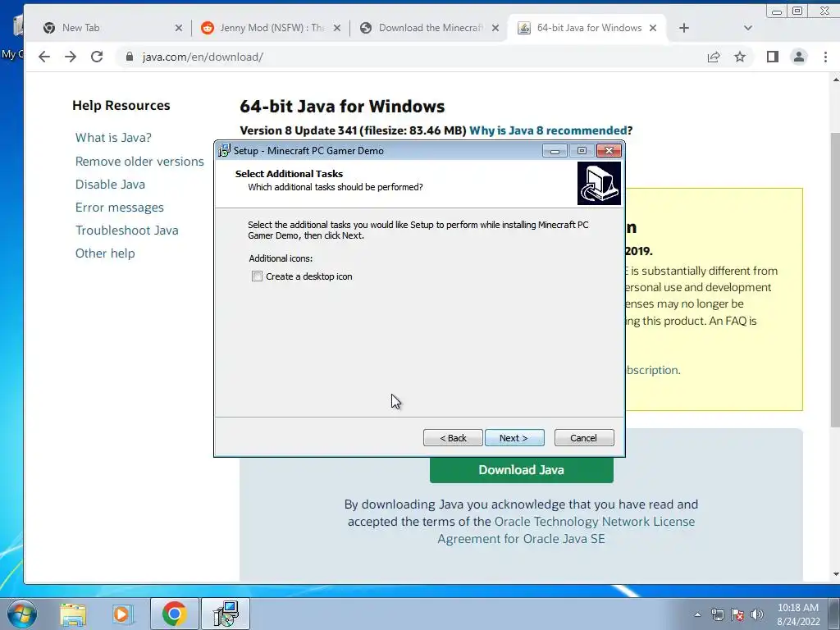Viewport: 840px width, 630px height.
Task: Open the Error messages help link
Action: tap(120, 208)
